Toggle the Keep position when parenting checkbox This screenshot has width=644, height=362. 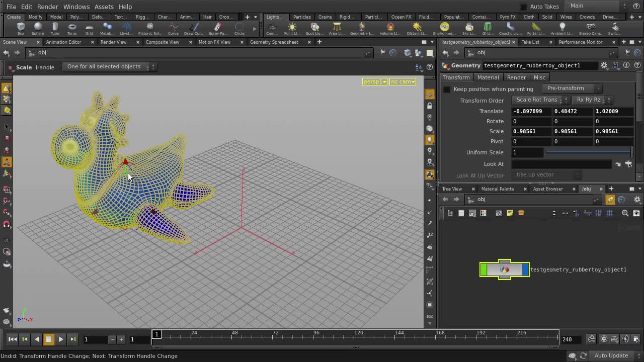(447, 89)
